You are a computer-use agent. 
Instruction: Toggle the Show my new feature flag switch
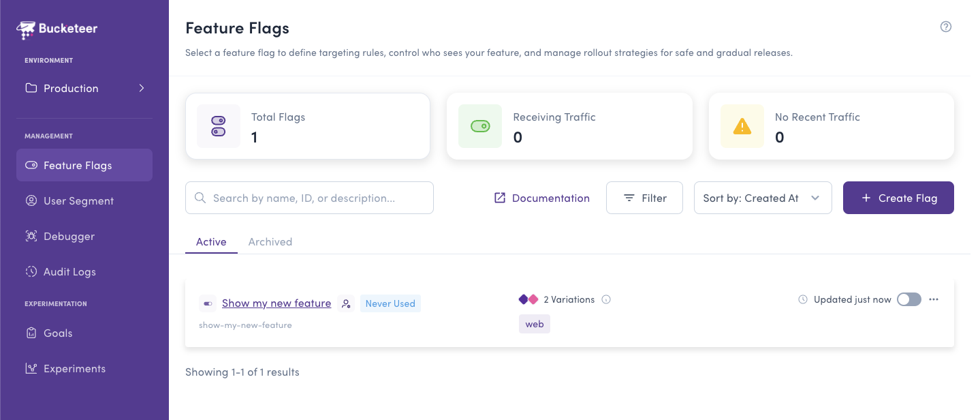909,299
